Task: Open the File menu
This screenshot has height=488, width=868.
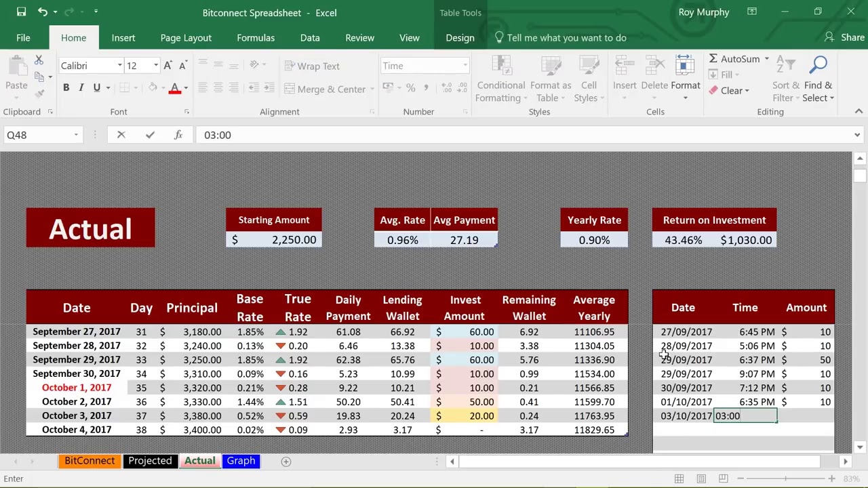Action: 23,38
